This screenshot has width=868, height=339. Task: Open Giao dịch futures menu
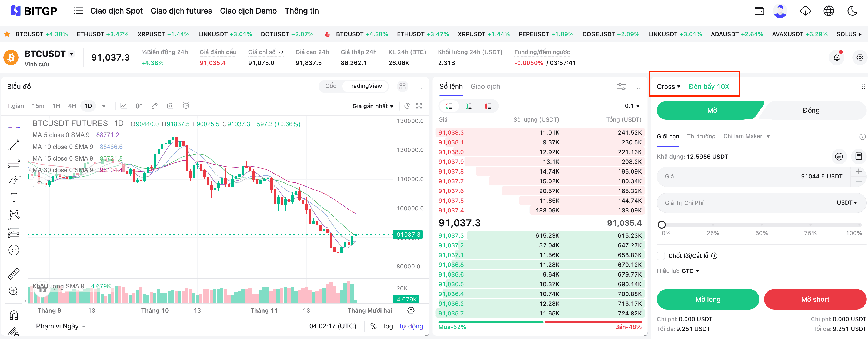click(181, 11)
